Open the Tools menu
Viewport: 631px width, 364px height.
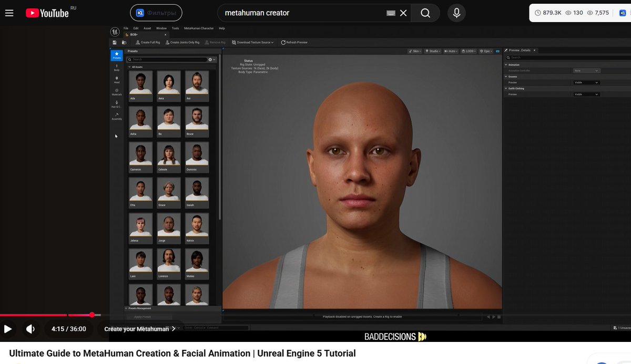[x=175, y=28]
